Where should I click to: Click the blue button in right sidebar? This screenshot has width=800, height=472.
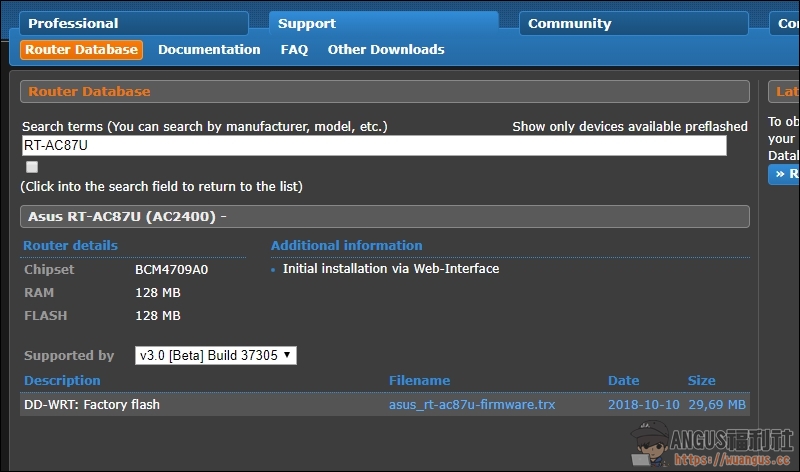coord(784,174)
